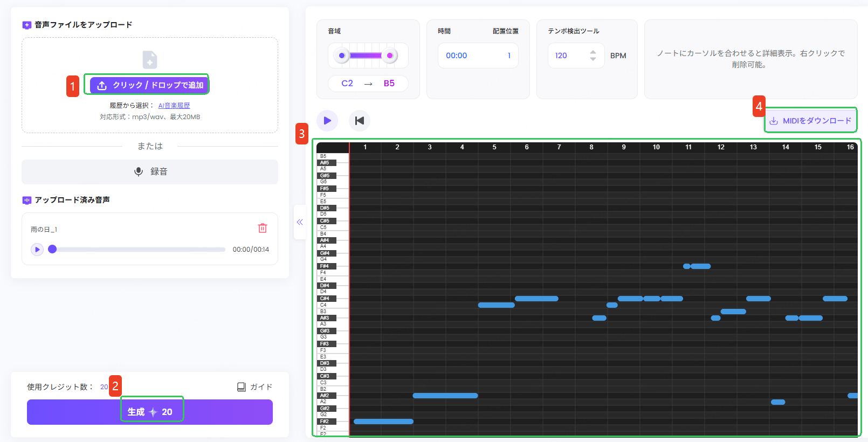Viewport: 868px width, 442px height.
Task: Click MIDIをダウンロード button
Action: (810, 121)
